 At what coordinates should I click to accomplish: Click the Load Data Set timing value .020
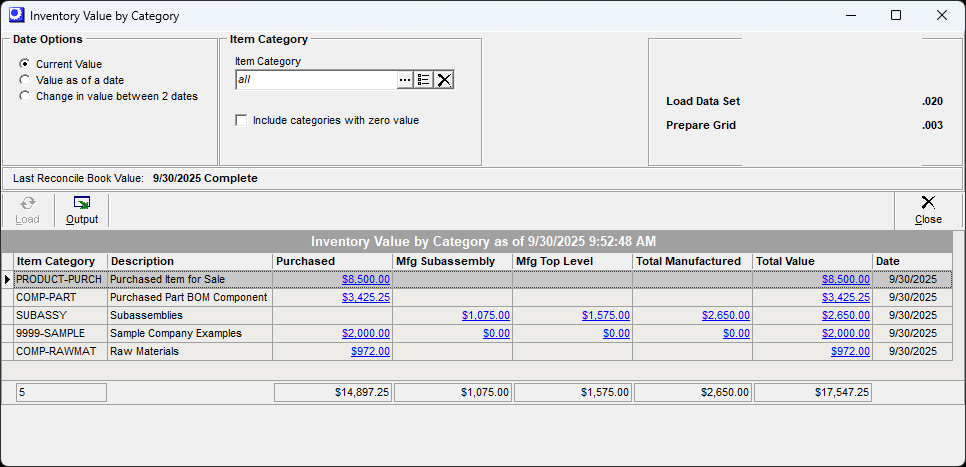point(932,102)
